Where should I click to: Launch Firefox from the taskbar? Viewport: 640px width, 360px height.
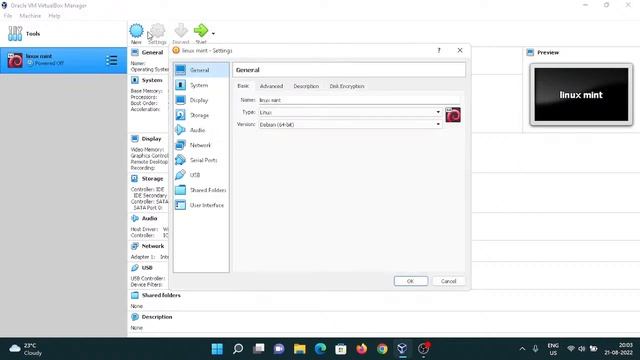click(x=362, y=349)
